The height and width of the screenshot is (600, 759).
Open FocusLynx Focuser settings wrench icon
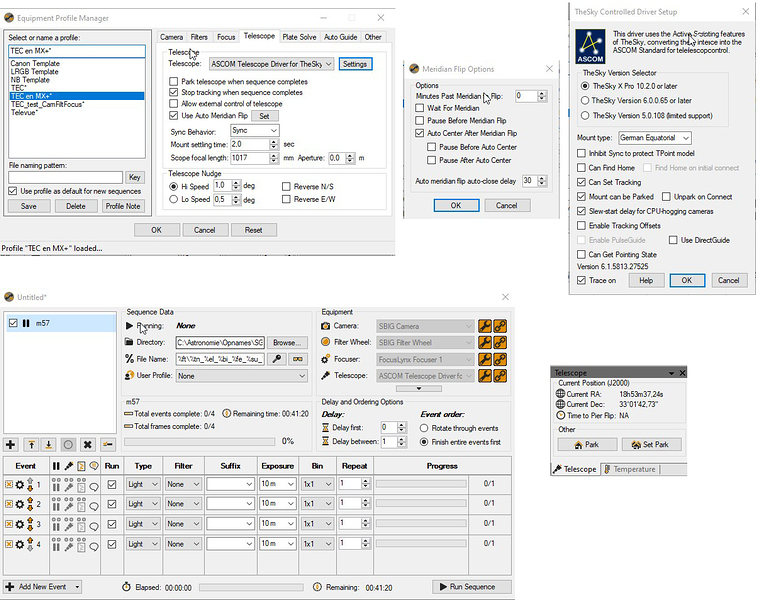pyautogui.click(x=485, y=359)
